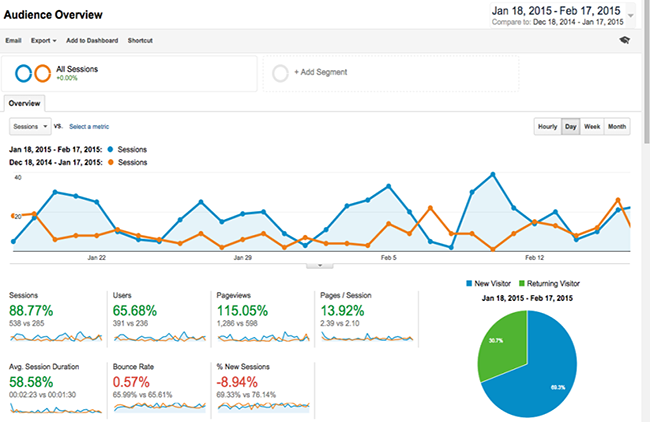Click the Shortcut option

pos(140,40)
